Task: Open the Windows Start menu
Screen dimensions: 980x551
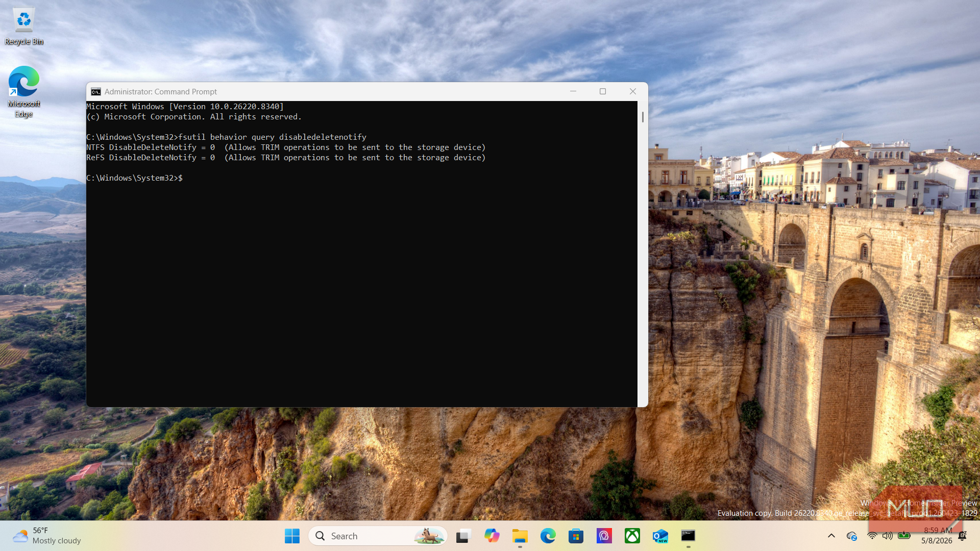Action: click(x=292, y=536)
